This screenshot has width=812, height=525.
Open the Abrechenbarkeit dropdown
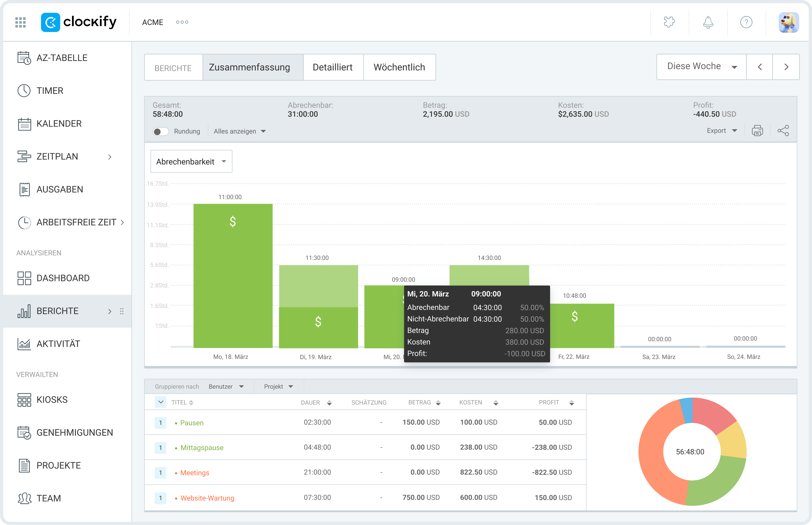191,161
